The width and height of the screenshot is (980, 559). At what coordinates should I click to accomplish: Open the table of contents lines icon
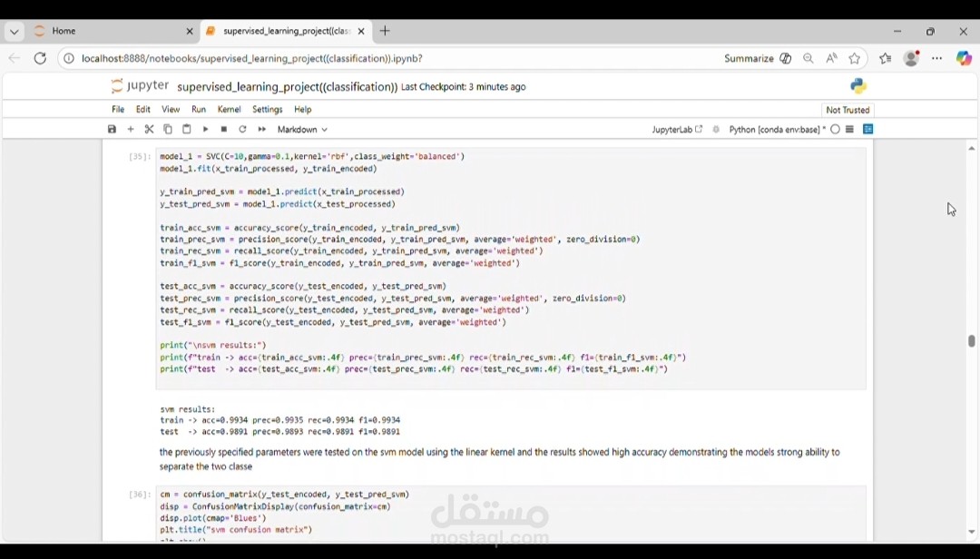850,130
